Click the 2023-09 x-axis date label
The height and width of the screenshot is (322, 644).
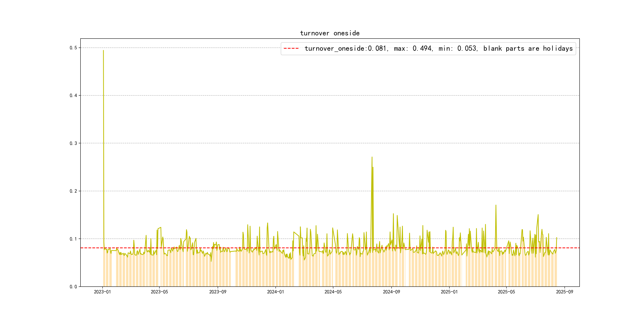(x=217, y=292)
